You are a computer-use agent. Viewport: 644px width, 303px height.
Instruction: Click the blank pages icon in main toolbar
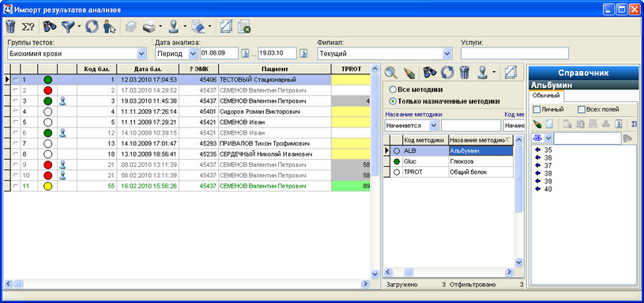coord(226,27)
